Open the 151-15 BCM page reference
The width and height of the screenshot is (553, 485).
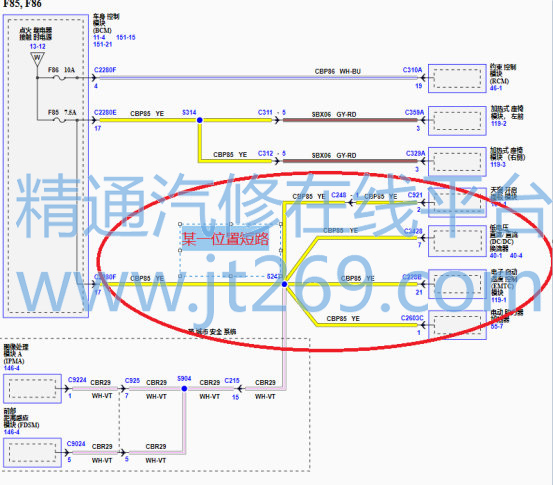126,37
